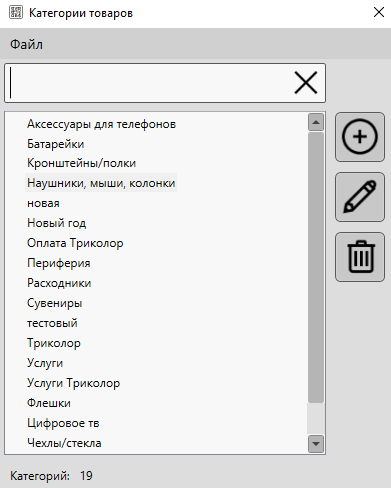Select the Оплата Триколор category
The width and height of the screenshot is (391, 488).
pos(75,243)
